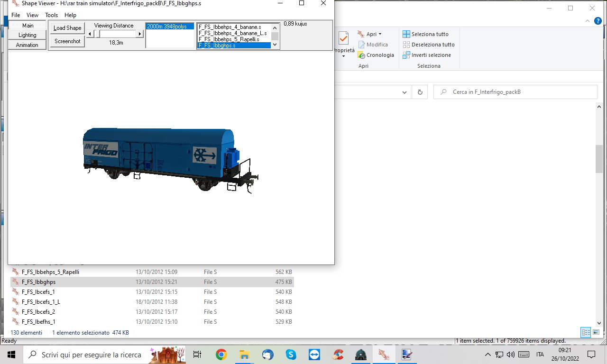Open the volume control in tray
607x364 pixels.
pyautogui.click(x=510, y=355)
